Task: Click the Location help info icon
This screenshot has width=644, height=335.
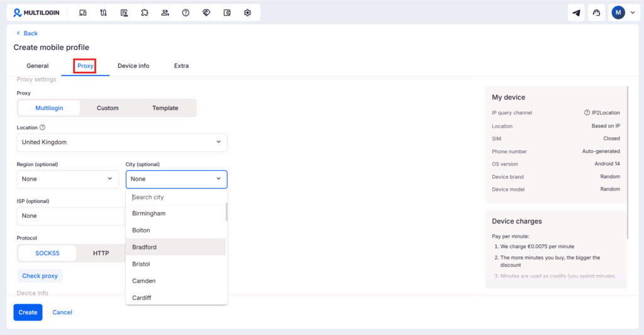Action: point(42,127)
